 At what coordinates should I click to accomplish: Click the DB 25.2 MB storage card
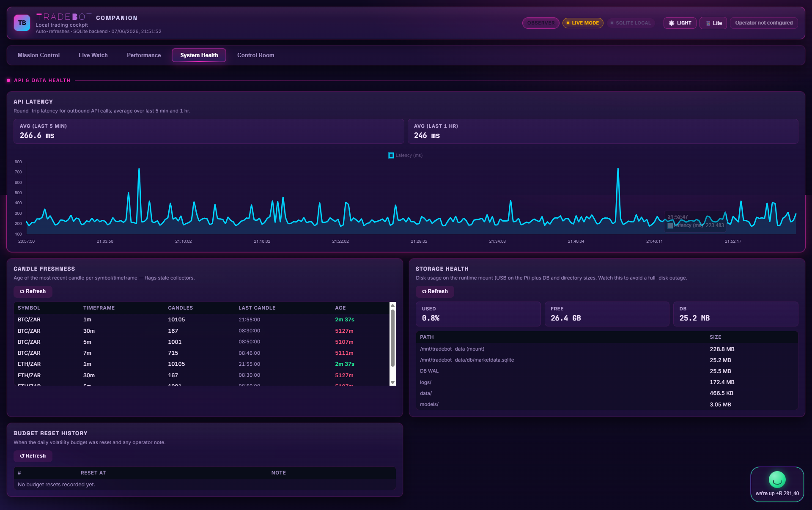[735, 314]
